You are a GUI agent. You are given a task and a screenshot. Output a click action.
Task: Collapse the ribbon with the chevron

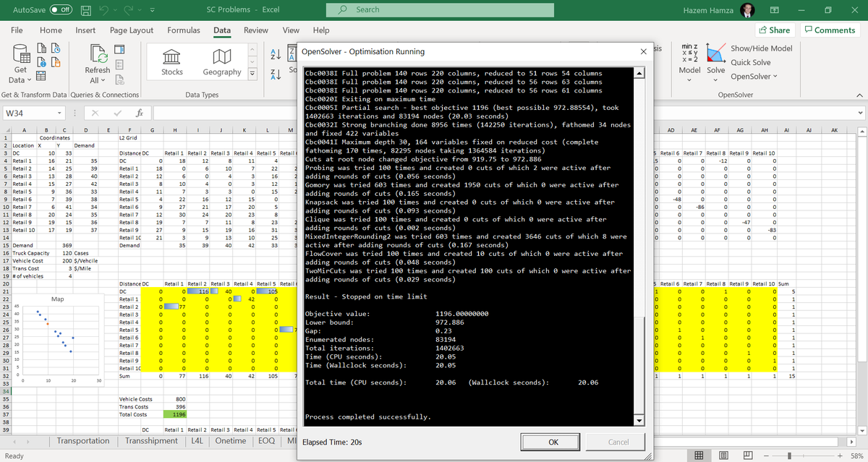coord(859,95)
